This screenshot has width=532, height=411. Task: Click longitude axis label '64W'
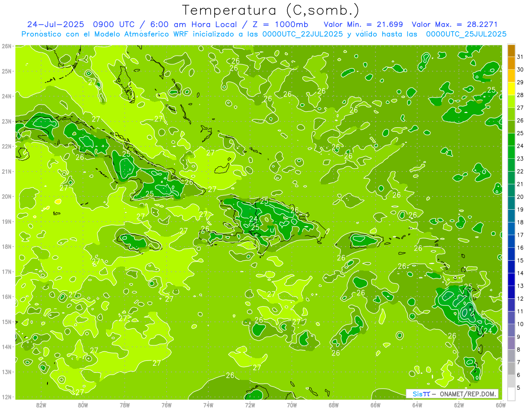pyautogui.click(x=417, y=405)
